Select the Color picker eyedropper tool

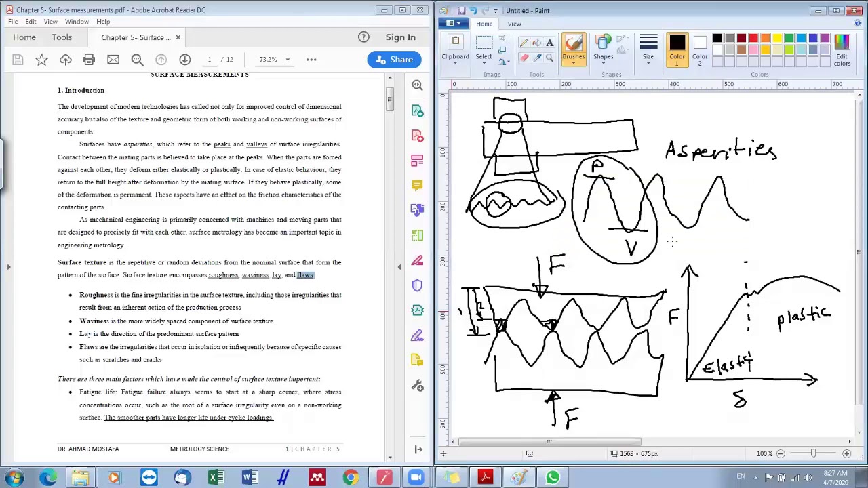537,58
